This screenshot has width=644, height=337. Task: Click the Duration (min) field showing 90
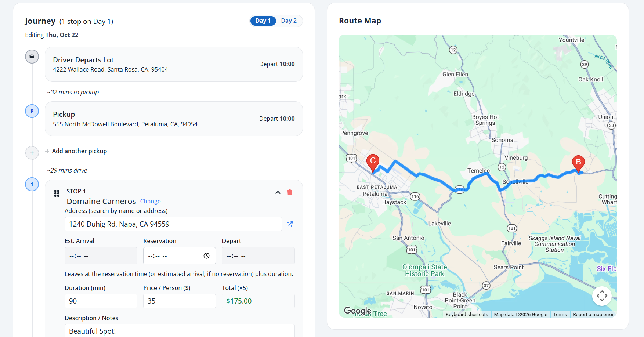(x=101, y=301)
